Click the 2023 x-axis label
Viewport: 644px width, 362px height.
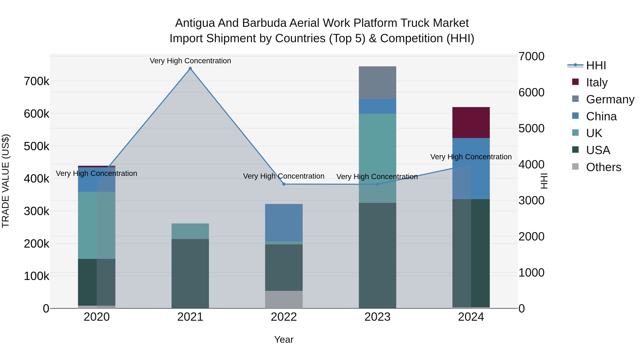377,317
